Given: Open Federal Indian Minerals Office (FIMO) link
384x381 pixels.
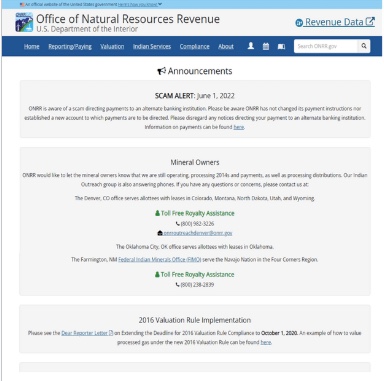Looking at the screenshot, I should [160, 259].
